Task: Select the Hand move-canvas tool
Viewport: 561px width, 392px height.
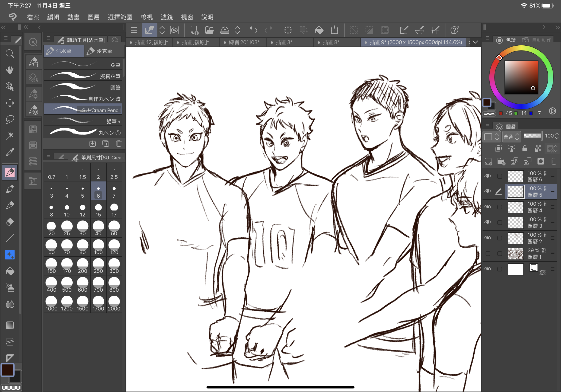Action: point(10,70)
